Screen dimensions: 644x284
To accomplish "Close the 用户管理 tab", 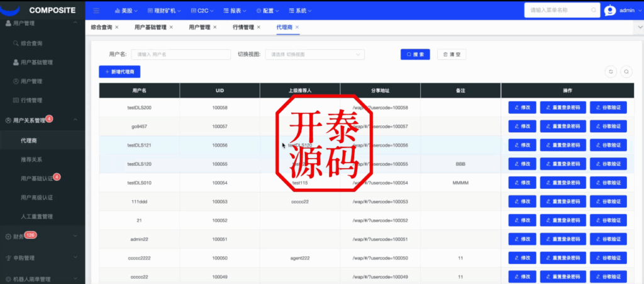I will point(215,27).
